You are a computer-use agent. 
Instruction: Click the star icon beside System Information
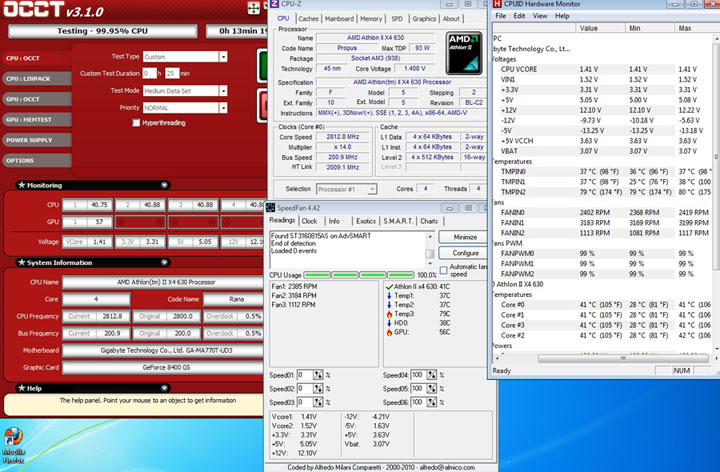(x=22, y=262)
